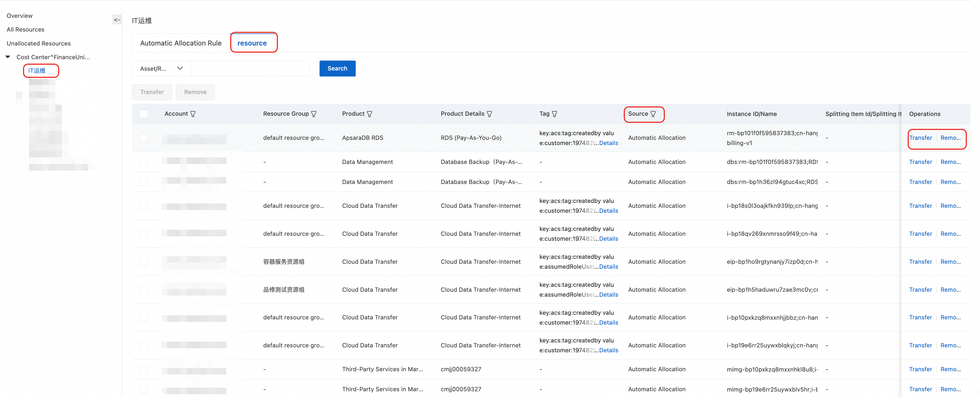Select IT运维 in the cost center tree

[x=37, y=70]
